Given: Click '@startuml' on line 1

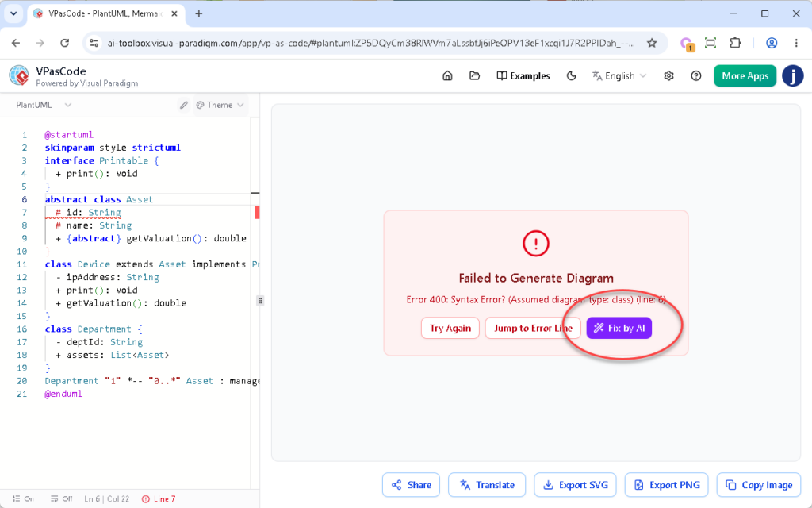Looking at the screenshot, I should tap(69, 135).
